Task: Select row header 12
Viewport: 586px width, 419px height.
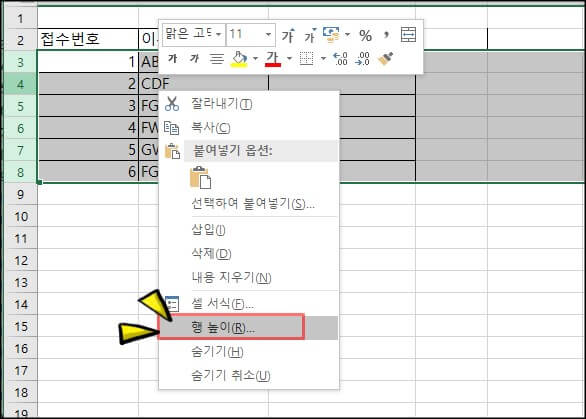Action: point(21,260)
